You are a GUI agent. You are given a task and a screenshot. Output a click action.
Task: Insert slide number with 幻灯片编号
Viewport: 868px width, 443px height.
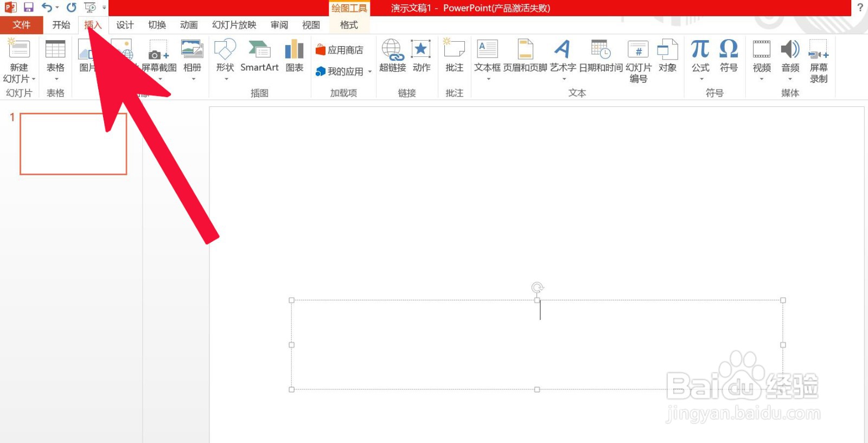pos(639,61)
